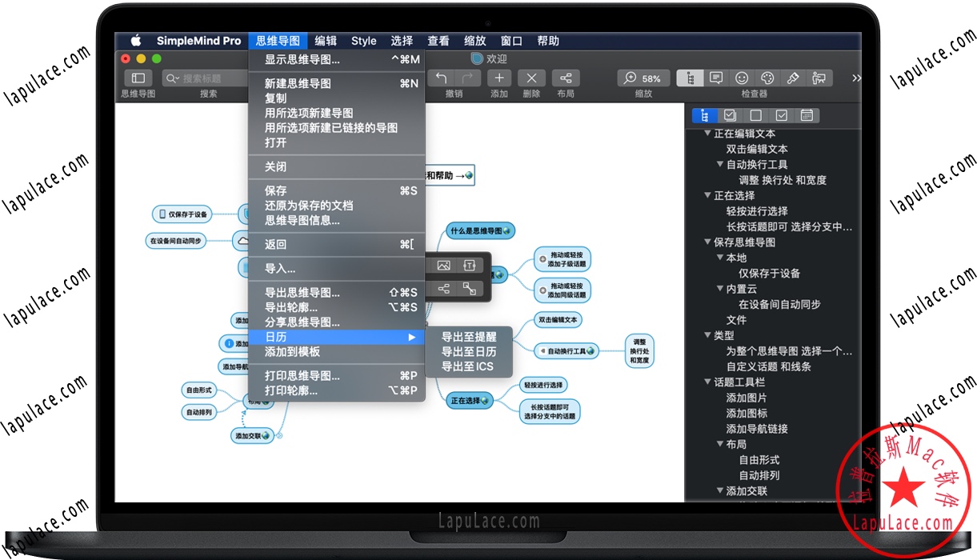Open the Notes inspector icon
Screen dimensions: 977x560
716,78
